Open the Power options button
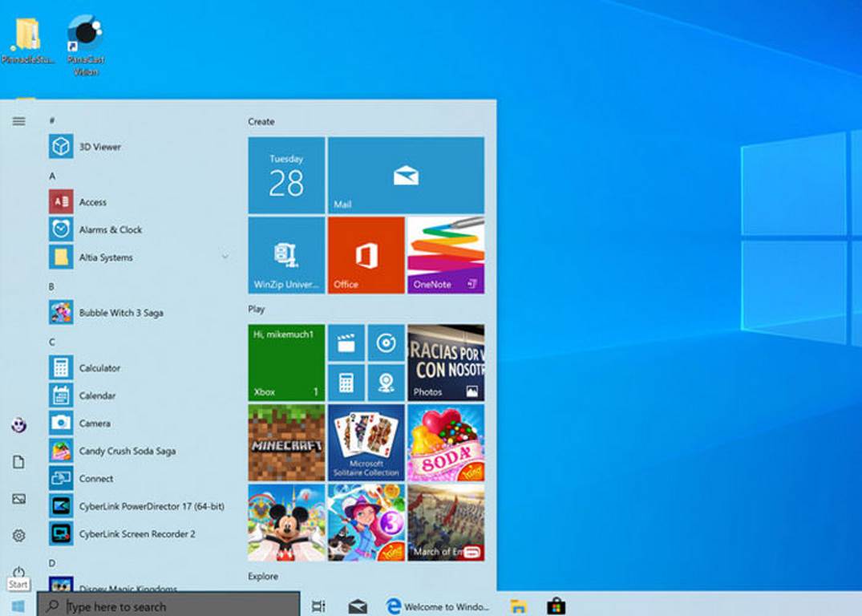862x616 pixels. (x=19, y=572)
